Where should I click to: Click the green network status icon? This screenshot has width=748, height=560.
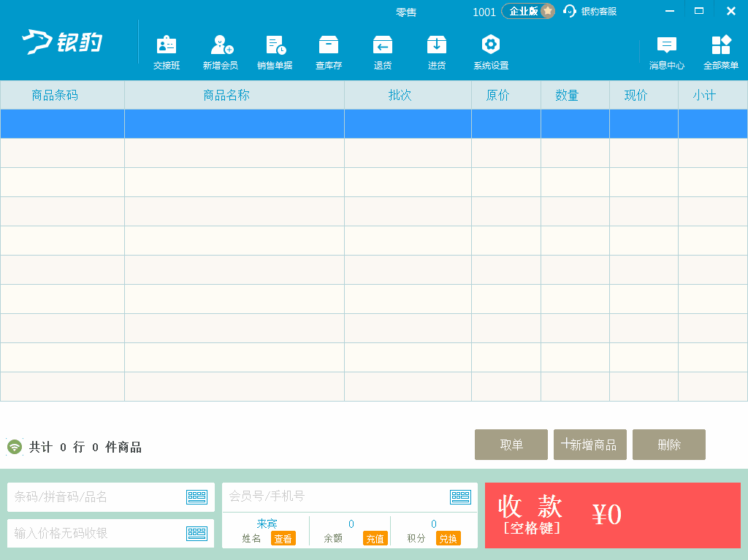tap(15, 447)
